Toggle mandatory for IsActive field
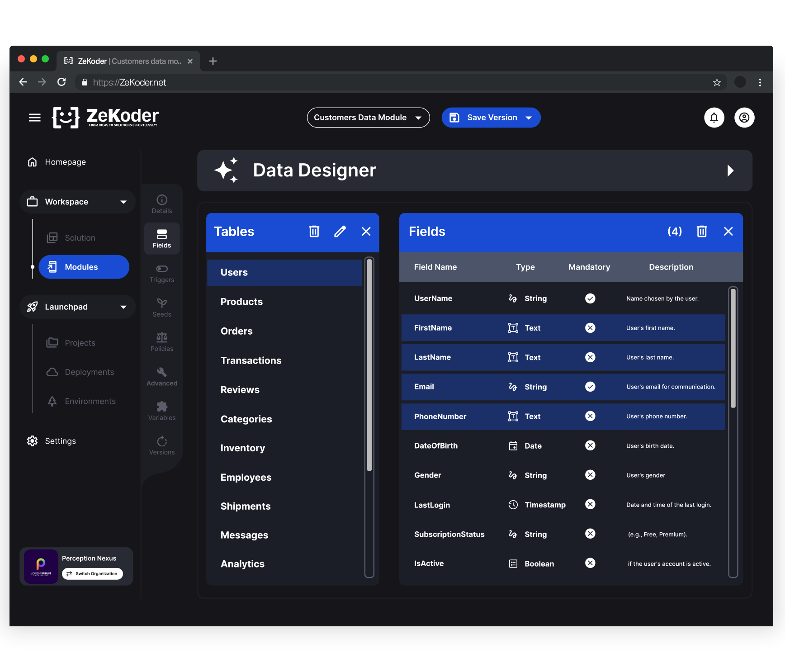 point(590,563)
